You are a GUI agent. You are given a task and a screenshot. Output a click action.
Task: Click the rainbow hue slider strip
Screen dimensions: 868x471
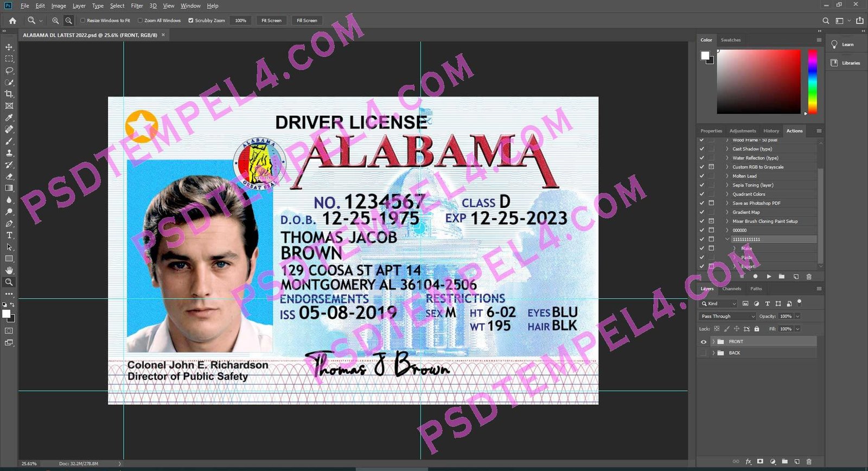tap(812, 81)
